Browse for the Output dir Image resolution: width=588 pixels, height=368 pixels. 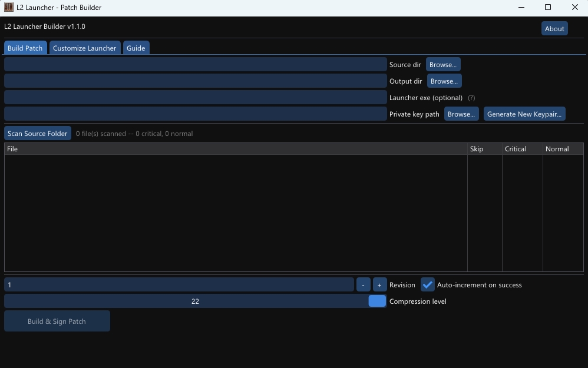click(444, 81)
